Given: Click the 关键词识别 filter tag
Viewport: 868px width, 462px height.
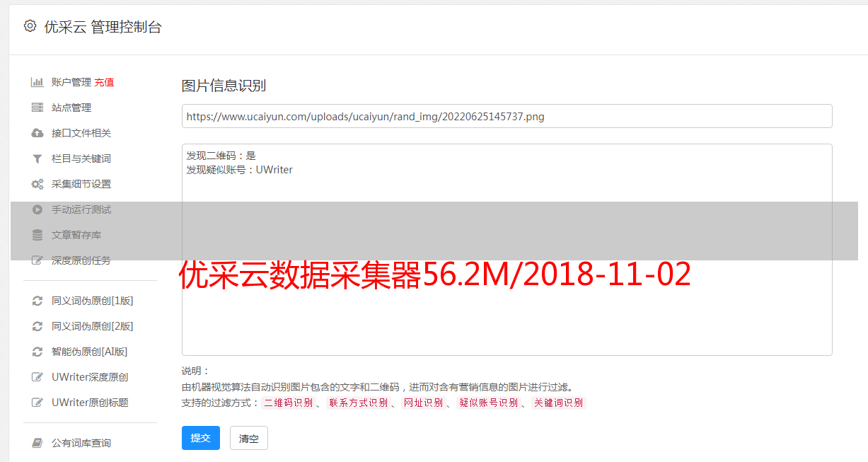Looking at the screenshot, I should [x=559, y=403].
